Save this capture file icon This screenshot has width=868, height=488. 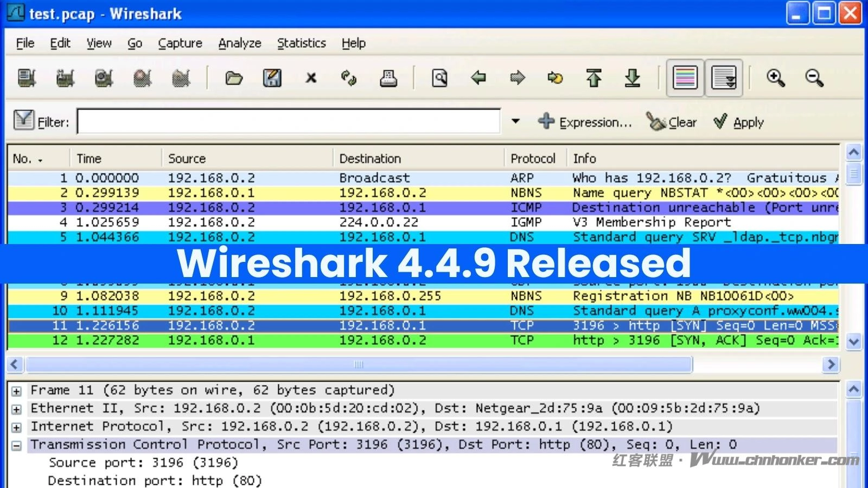pyautogui.click(x=272, y=78)
